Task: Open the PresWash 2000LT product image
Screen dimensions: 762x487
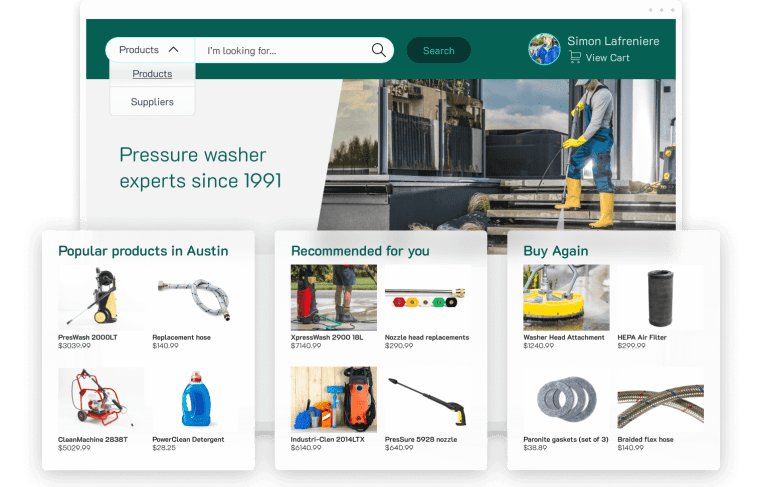Action: pos(100,297)
